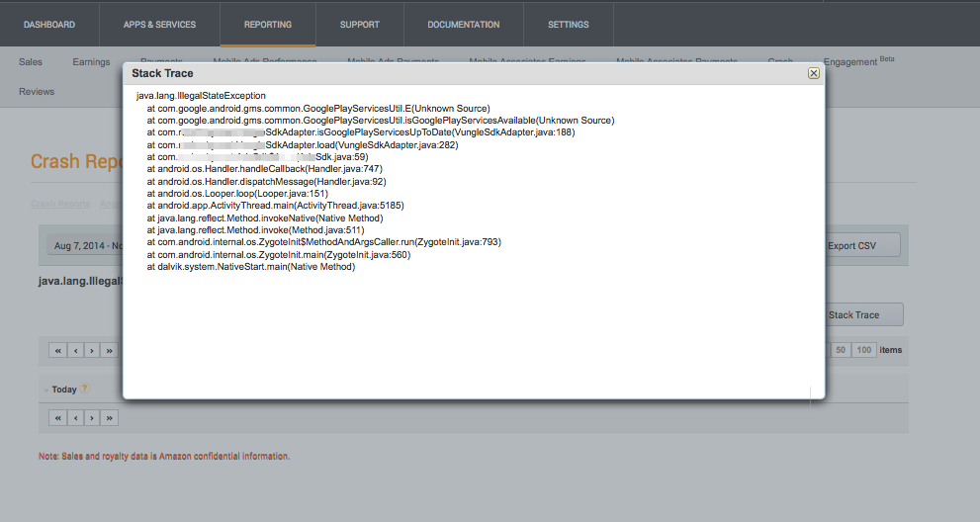
Task: Click the Looper.loop(Looper.java:151) line
Action: (237, 193)
